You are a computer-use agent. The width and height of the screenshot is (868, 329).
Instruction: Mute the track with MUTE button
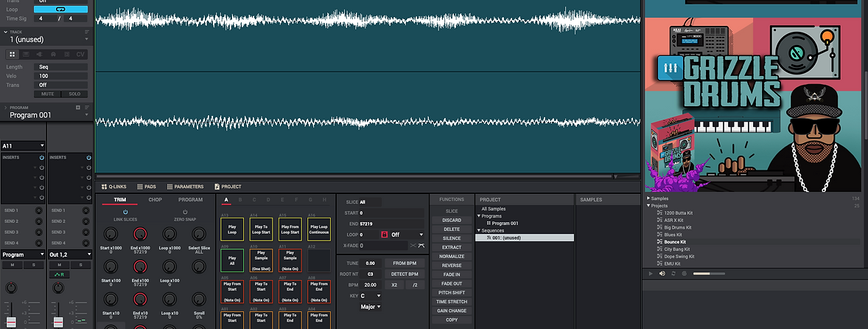point(48,94)
